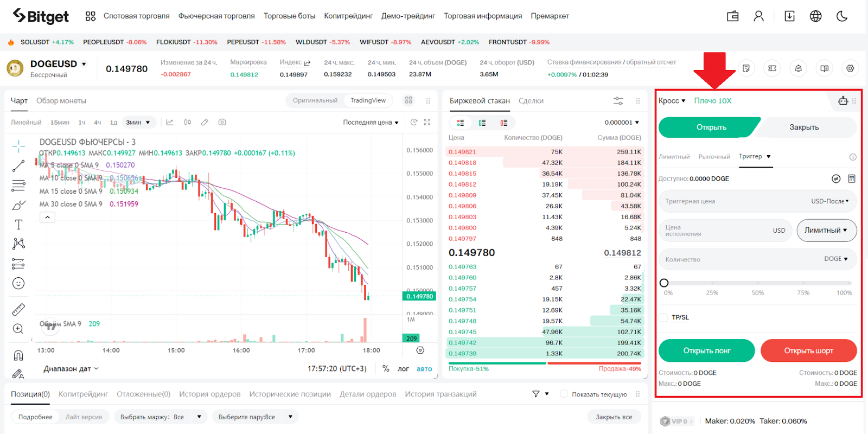Image resolution: width=868 pixels, height=434 pixels.
Task: Set the quantity slider to 50%
Action: [758, 283]
